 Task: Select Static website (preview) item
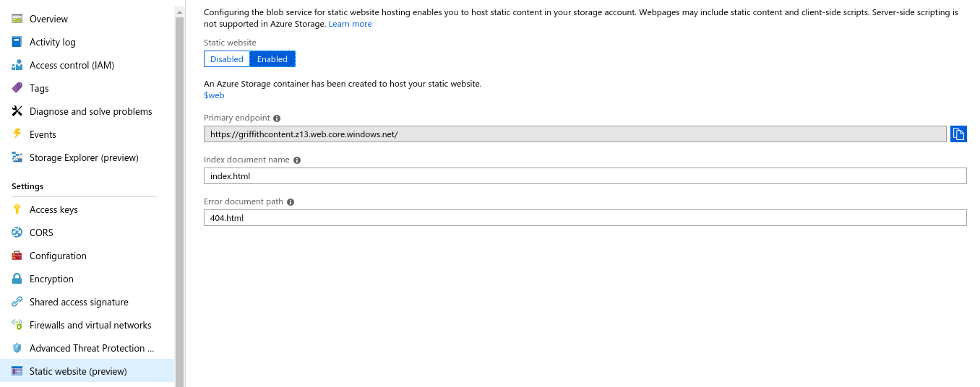87,371
